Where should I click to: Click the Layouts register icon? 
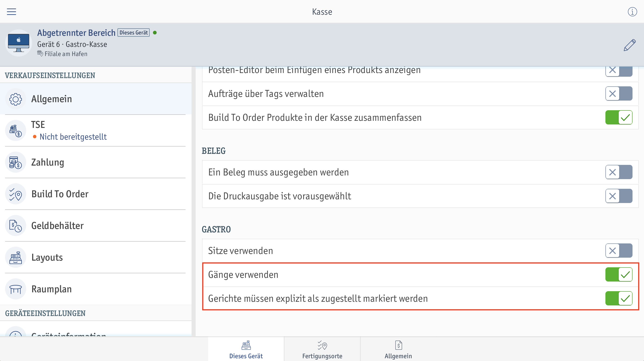click(15, 257)
